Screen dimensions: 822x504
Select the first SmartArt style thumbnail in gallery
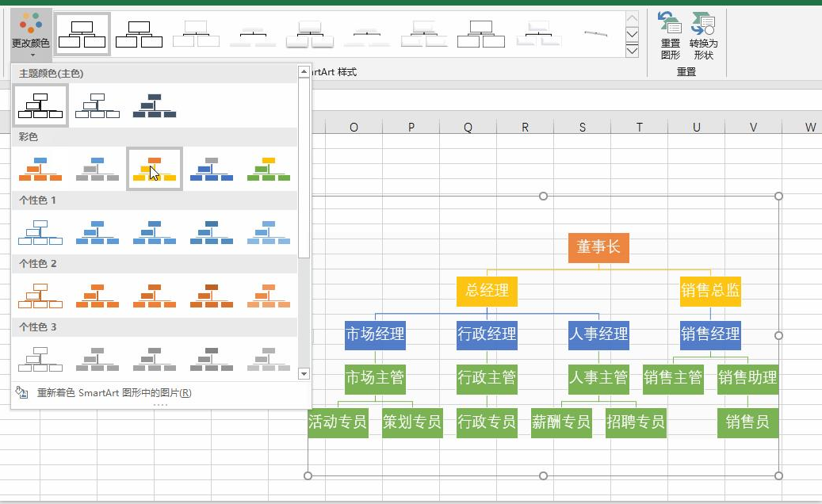tap(82, 34)
